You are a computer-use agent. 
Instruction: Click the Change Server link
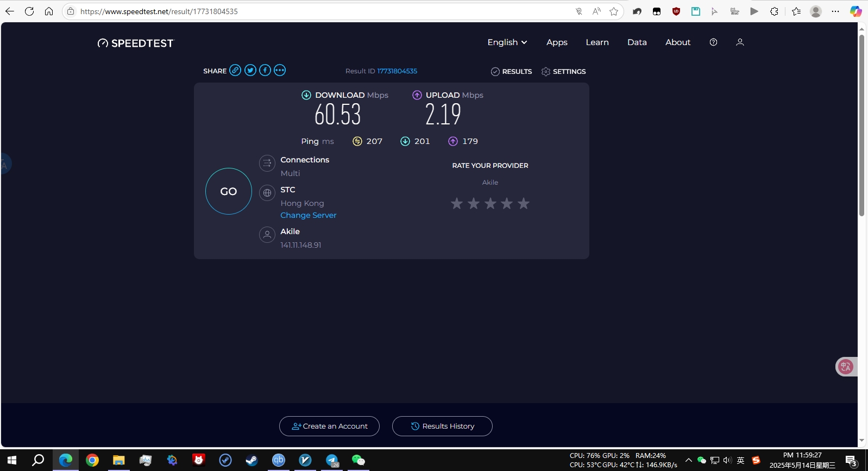point(308,215)
